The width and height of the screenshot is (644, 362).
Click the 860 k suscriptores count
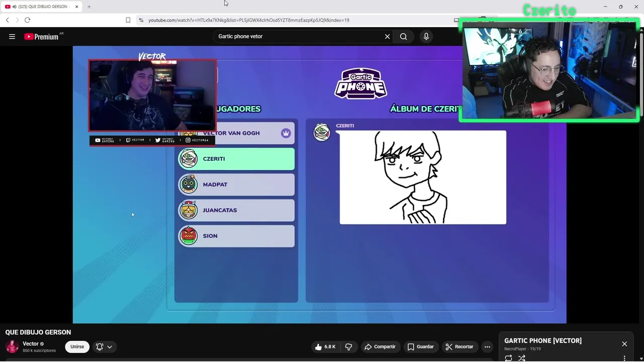(x=39, y=350)
